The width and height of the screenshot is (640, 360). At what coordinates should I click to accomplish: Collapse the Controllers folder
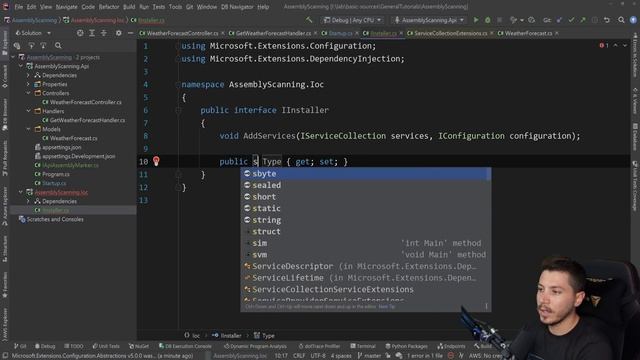click(x=28, y=93)
